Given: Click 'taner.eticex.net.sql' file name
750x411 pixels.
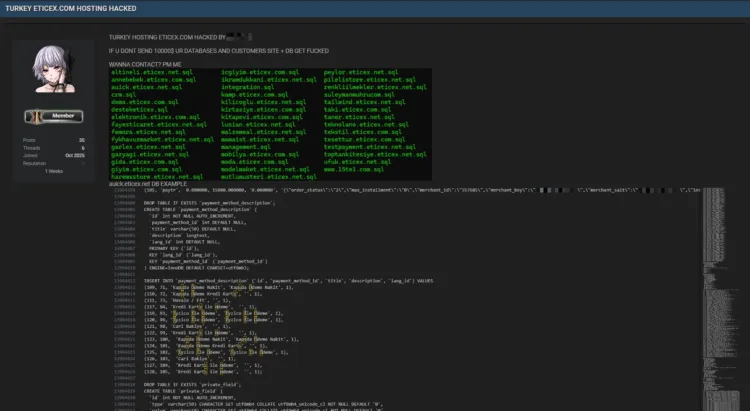Looking at the screenshot, I should point(359,117).
